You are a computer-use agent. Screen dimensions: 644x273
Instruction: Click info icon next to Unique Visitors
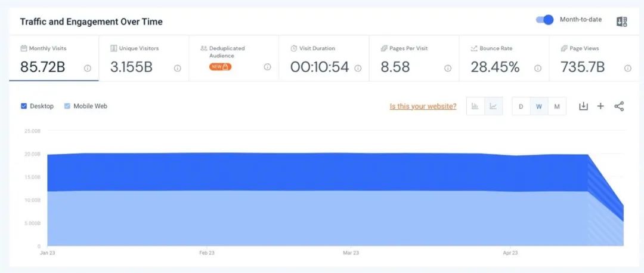178,68
